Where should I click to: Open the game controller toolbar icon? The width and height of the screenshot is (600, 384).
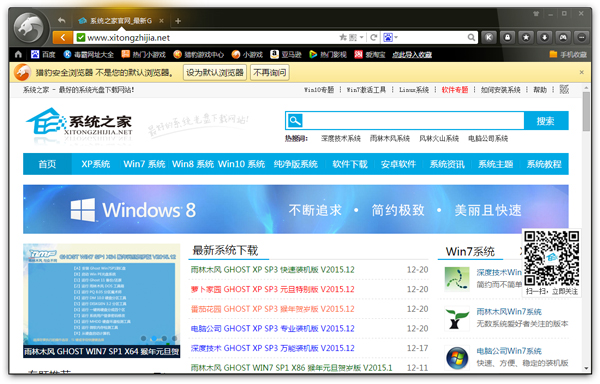(x=563, y=37)
